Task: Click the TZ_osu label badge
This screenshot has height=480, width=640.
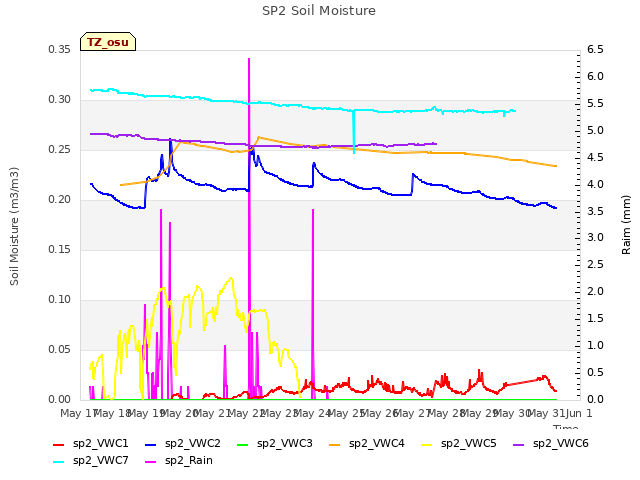Action: [x=108, y=42]
